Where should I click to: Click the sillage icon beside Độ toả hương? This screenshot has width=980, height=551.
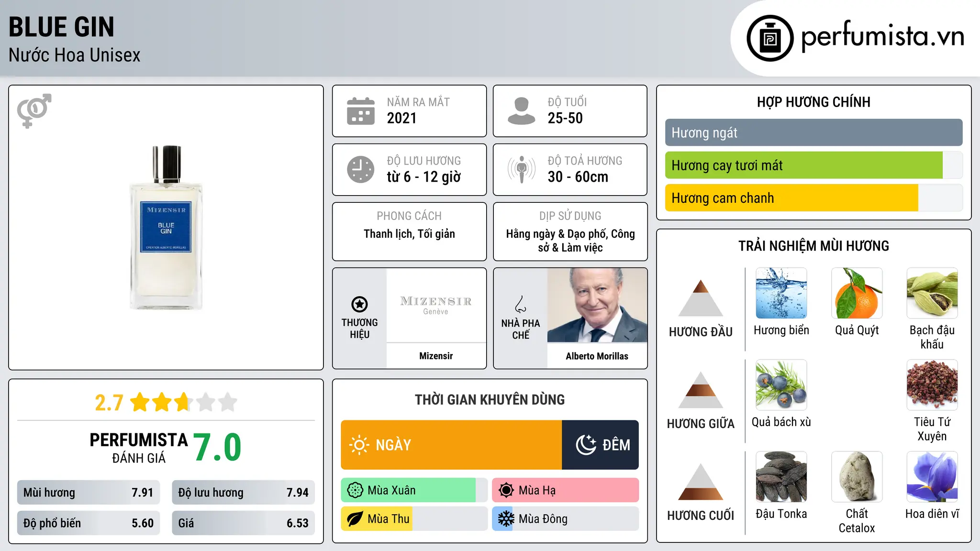522,169
